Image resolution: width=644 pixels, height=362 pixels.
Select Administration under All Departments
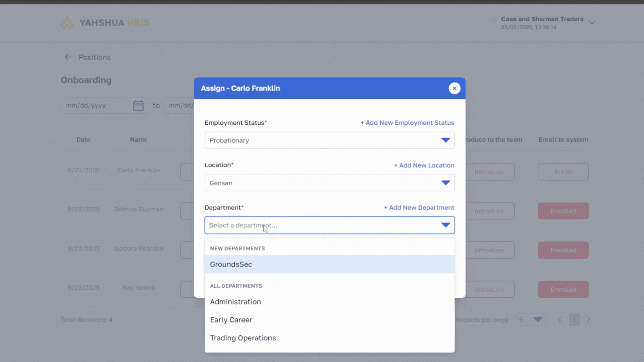pyautogui.click(x=235, y=302)
